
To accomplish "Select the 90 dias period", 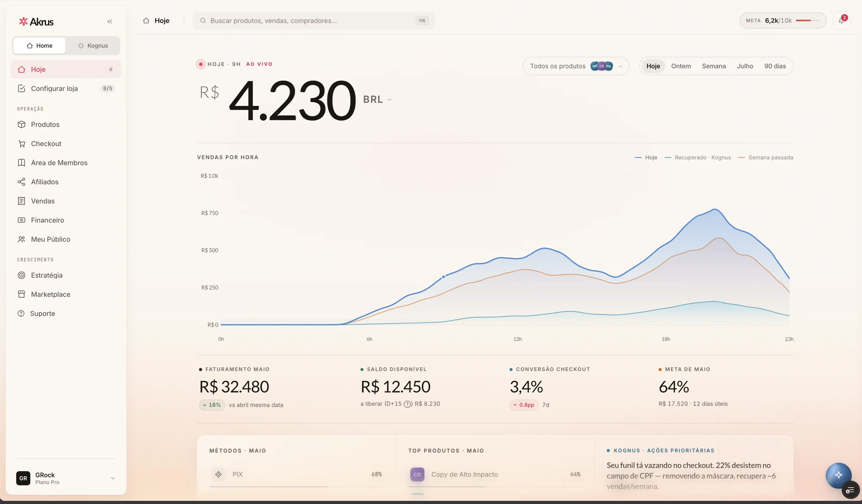I will point(775,66).
